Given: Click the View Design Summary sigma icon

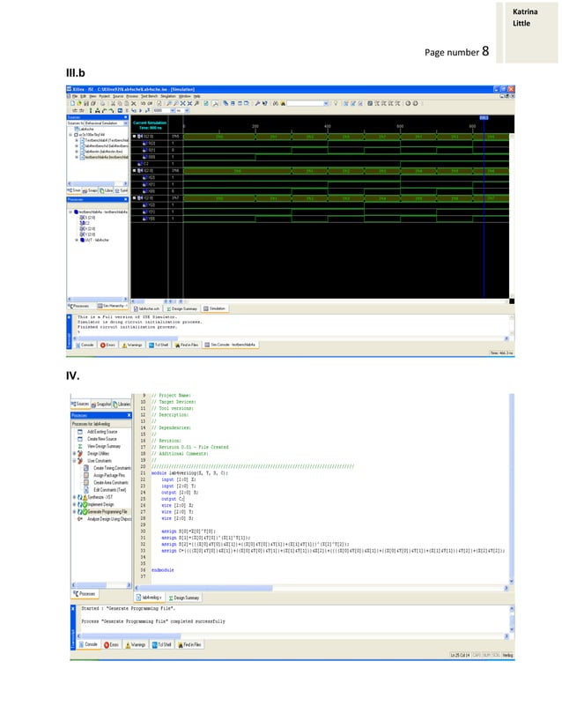Looking at the screenshot, I should 80,446.
